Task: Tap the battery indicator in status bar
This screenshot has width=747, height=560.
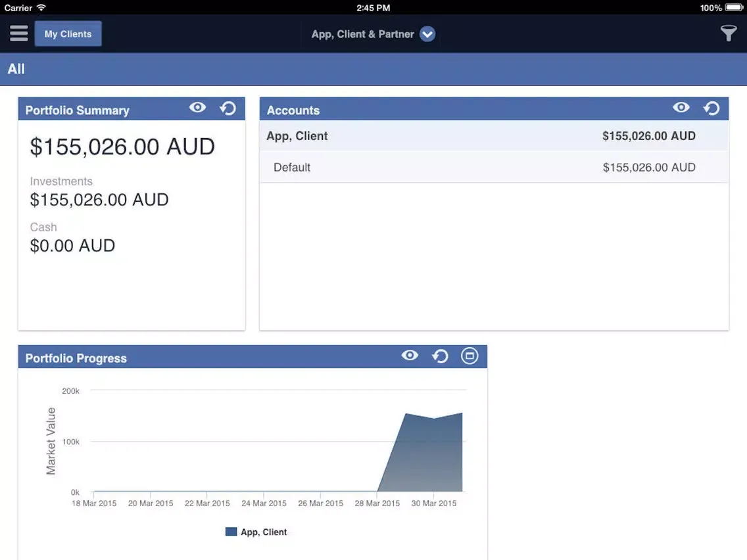Action: point(734,8)
